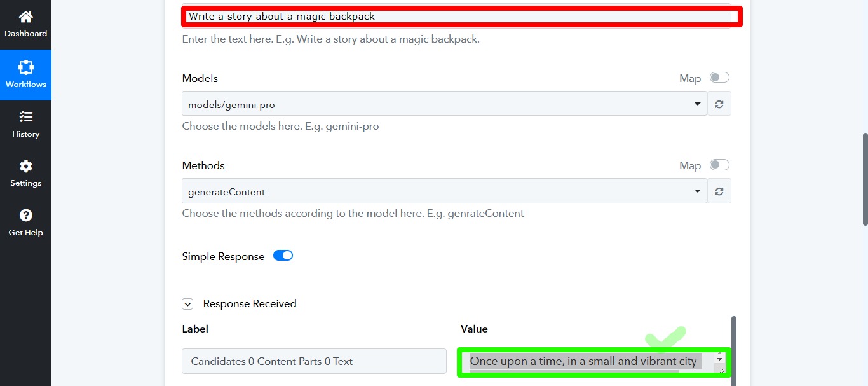Click the Candidates 0 Content Parts label field
868x386 pixels.
click(314, 361)
